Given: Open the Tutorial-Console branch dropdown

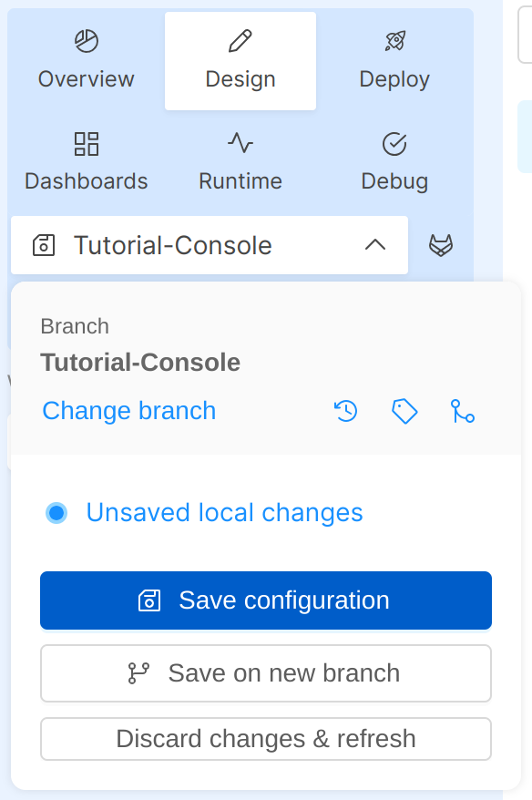Looking at the screenshot, I should pos(209,244).
